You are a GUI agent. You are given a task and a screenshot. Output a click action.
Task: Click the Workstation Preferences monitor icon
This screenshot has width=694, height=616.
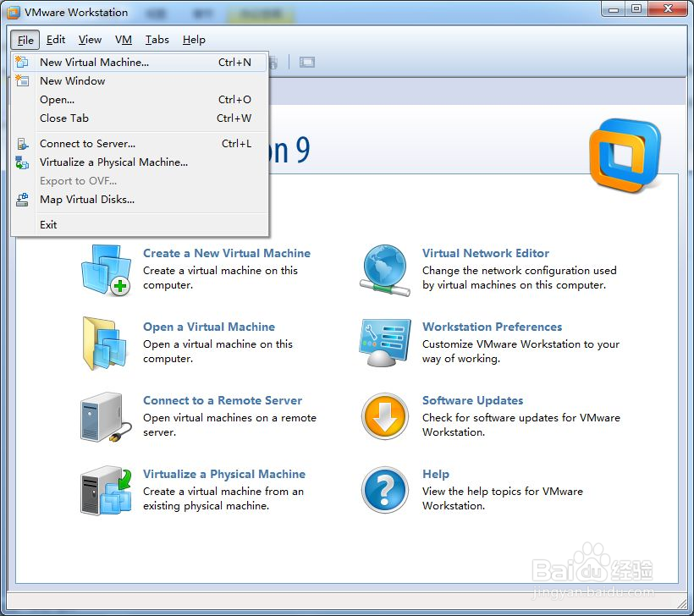click(384, 344)
